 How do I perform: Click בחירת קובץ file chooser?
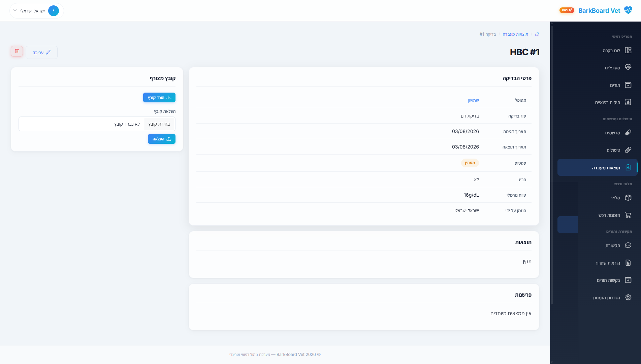pos(159,124)
